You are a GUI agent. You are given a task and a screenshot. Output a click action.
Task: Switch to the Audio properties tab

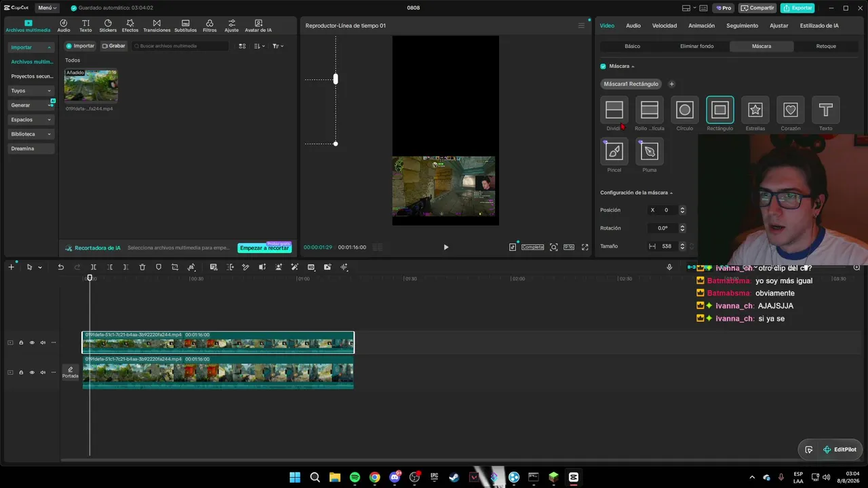[633, 26]
